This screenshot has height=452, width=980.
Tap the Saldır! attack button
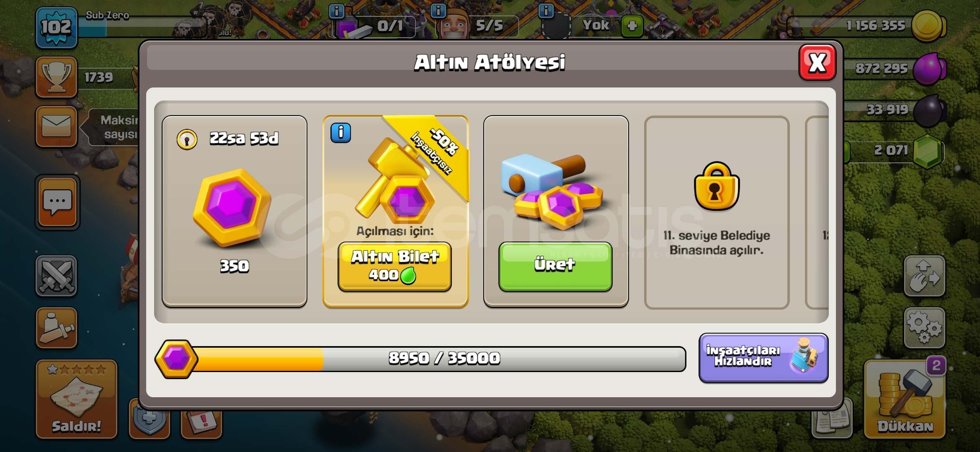click(77, 399)
